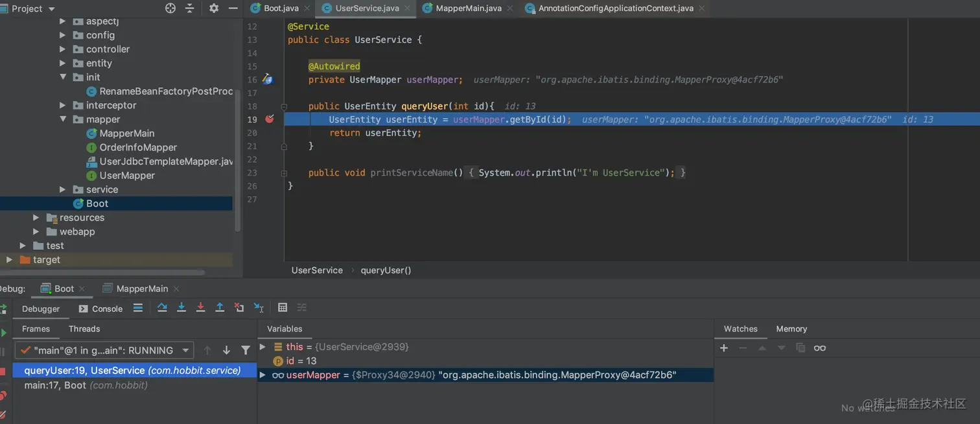Click Drop Frame debug icon
980x424 pixels.
tap(239, 308)
